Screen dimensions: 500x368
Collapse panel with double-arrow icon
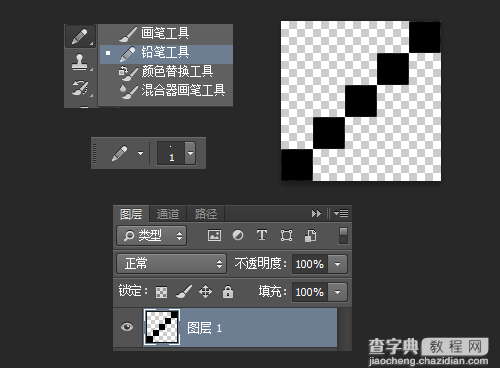316,213
